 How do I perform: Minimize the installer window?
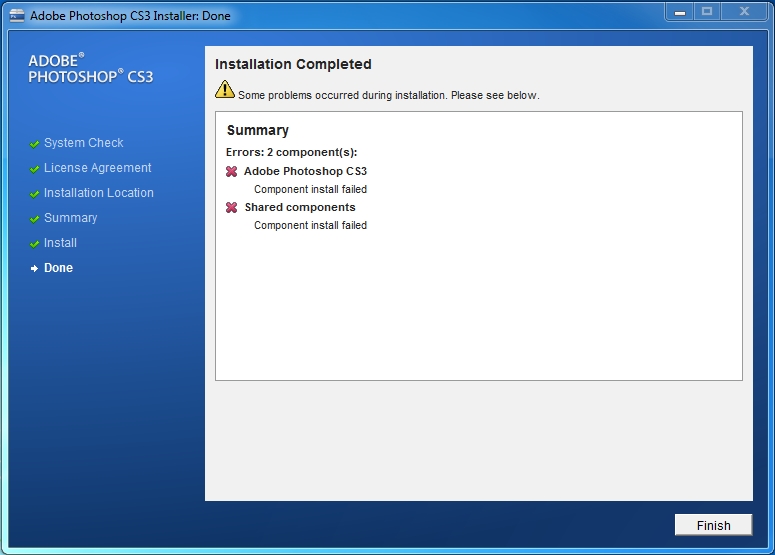(680, 12)
